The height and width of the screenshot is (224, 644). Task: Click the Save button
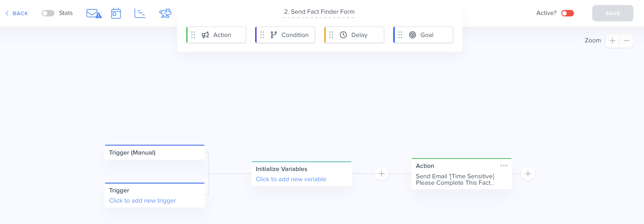612,13
